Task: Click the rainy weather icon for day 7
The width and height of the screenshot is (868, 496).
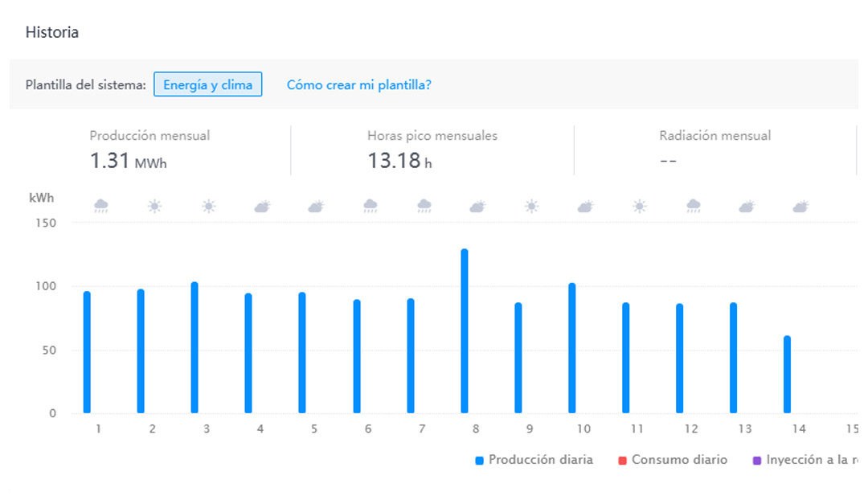Action: tap(424, 207)
